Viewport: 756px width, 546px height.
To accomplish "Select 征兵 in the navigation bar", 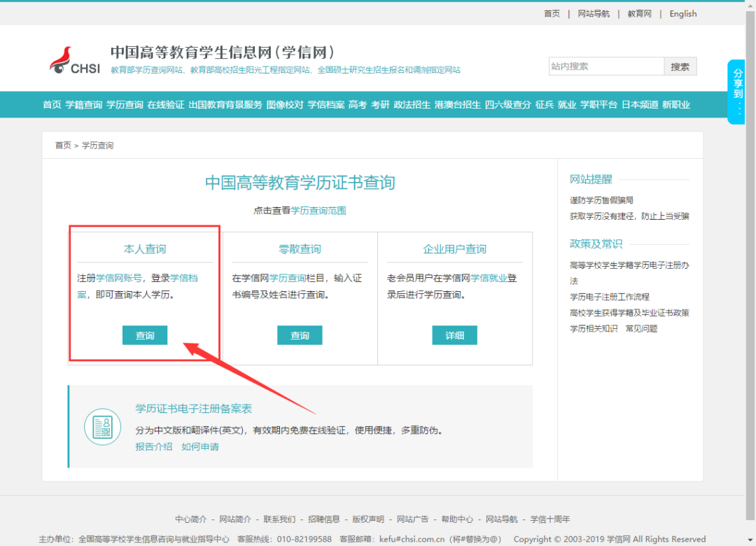I will (545, 105).
